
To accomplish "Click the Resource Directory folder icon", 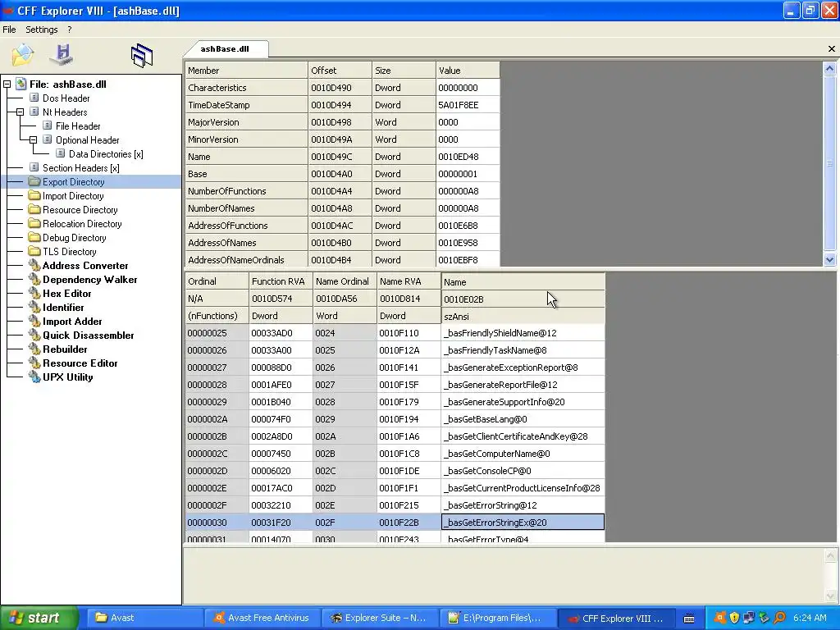I will pos(34,209).
